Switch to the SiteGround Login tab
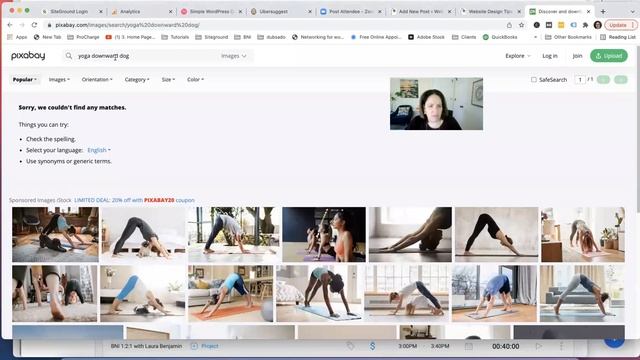Screen dimensions: 640x360 coord(69,12)
